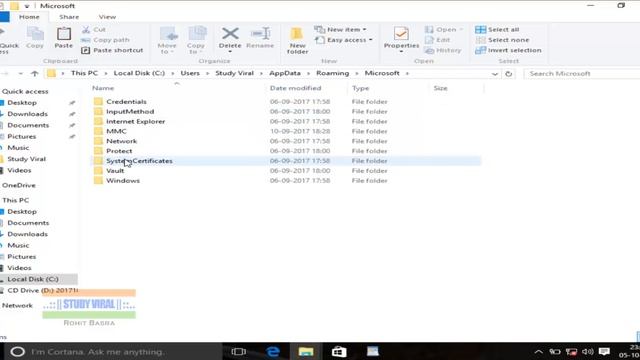Select the MMC folder
640x360 pixels.
(116, 131)
